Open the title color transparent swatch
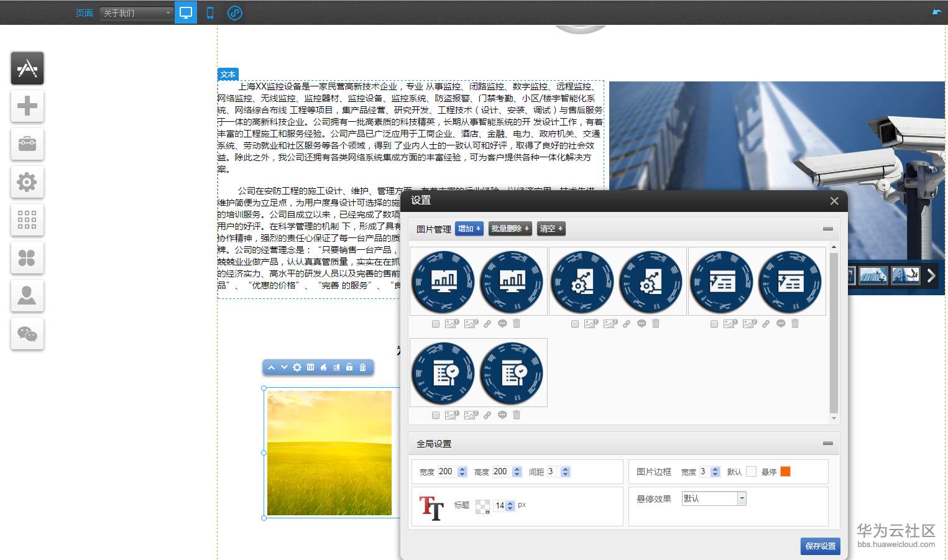The image size is (948, 560). point(482,506)
